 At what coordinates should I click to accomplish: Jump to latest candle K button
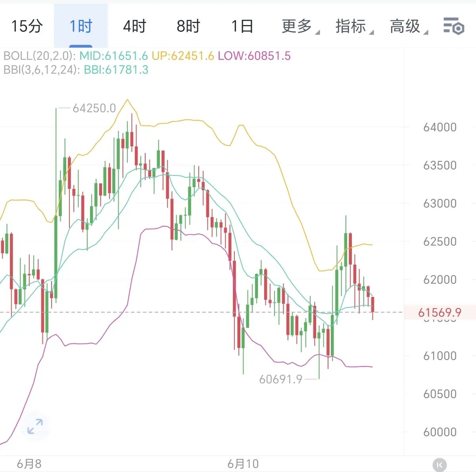pos(440,465)
